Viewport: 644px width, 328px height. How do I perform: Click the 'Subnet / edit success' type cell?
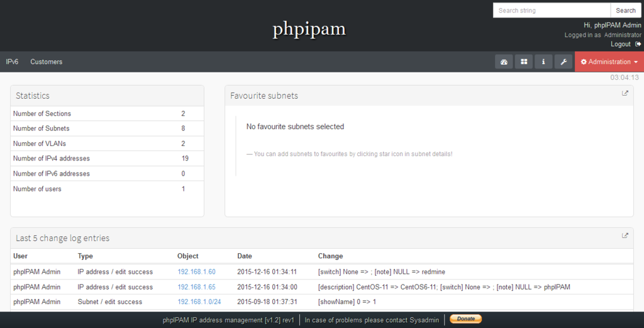[109, 302]
